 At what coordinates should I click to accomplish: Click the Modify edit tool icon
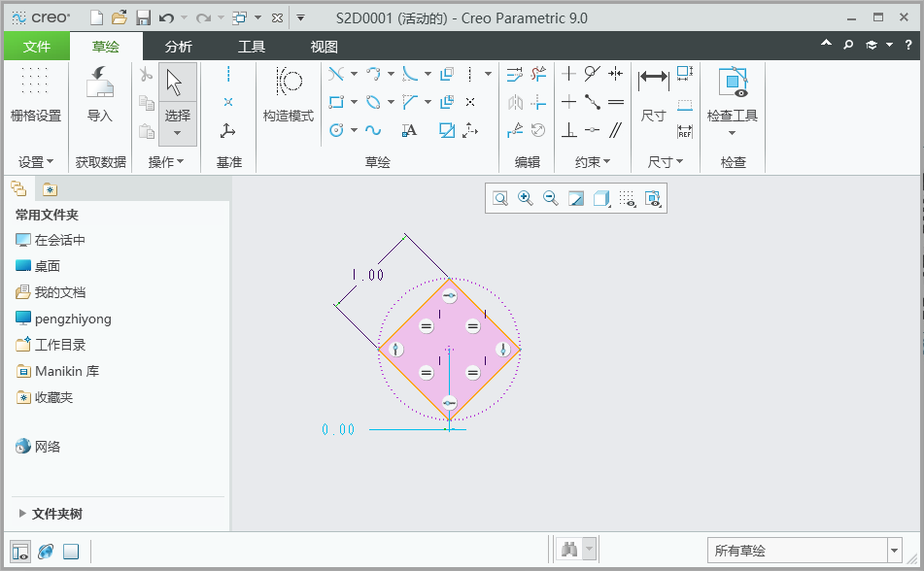[x=514, y=74]
